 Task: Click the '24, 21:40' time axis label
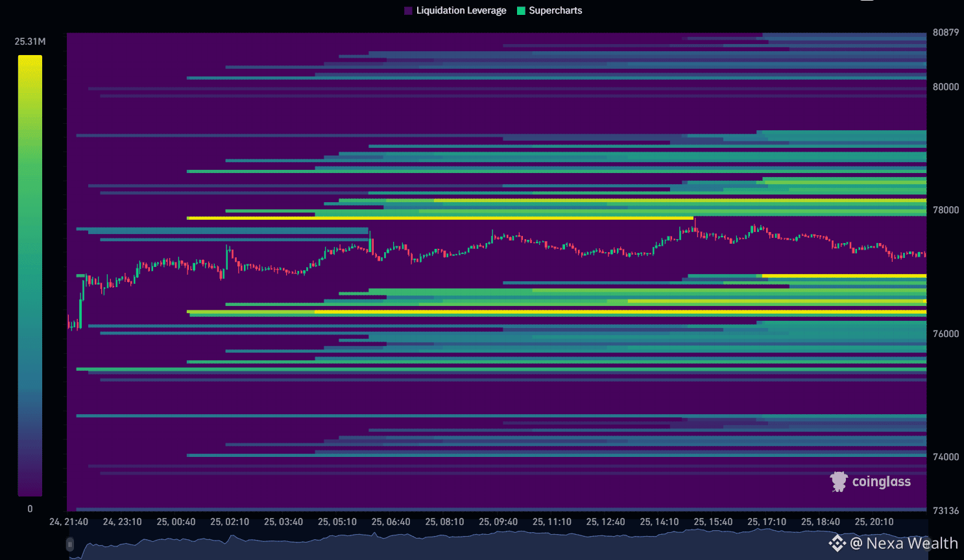click(x=69, y=522)
